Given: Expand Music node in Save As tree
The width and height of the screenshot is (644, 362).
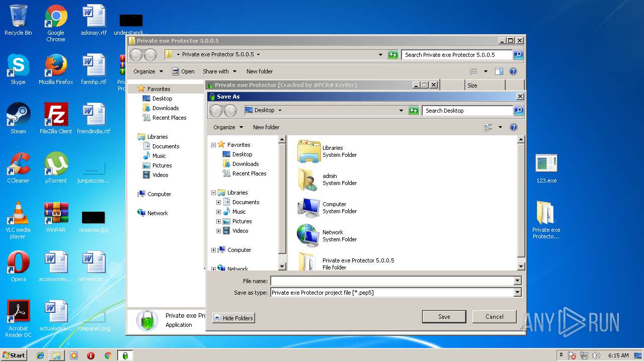Looking at the screenshot, I should point(218,212).
